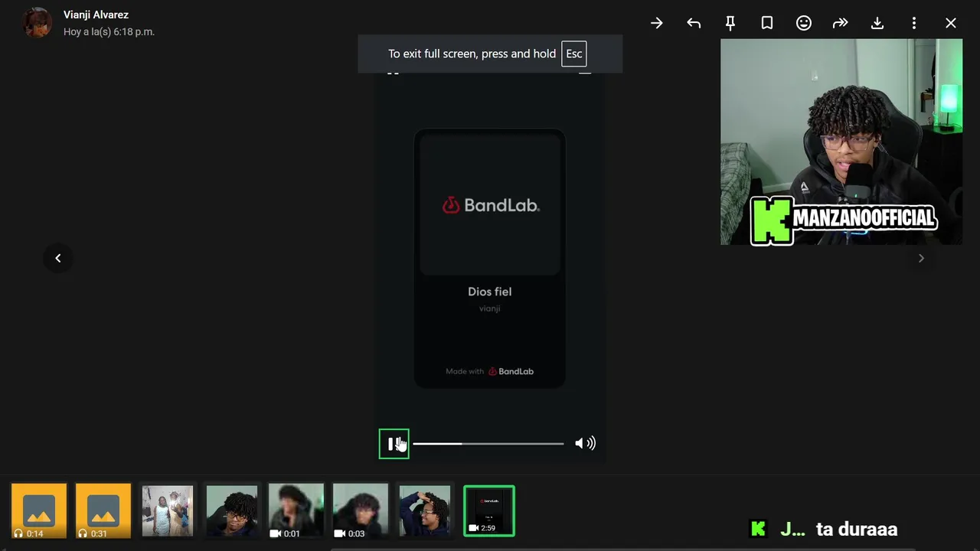The height and width of the screenshot is (551, 980).
Task: Click the BandLab logo in video
Action: click(x=491, y=205)
